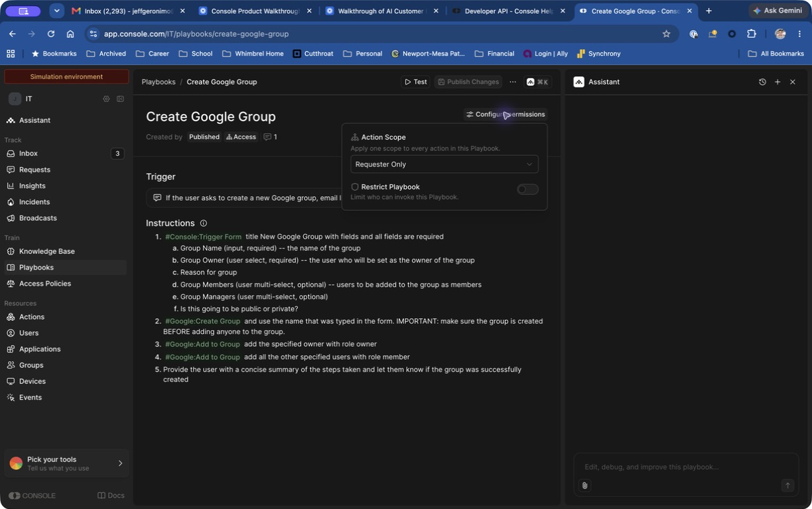Image resolution: width=812 pixels, height=509 pixels.
Task: Click the #Console:Trigger Form action reference
Action: pos(203,237)
